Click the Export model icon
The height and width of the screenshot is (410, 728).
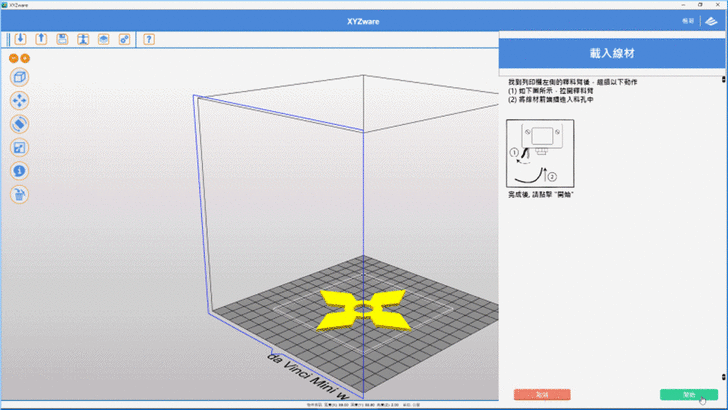tap(41, 40)
